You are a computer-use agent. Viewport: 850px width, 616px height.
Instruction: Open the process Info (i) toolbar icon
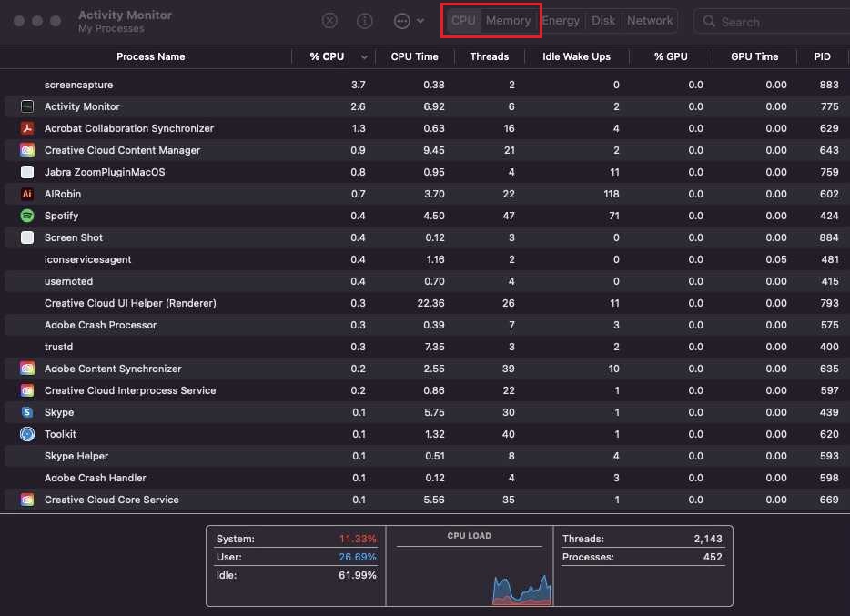tap(365, 21)
